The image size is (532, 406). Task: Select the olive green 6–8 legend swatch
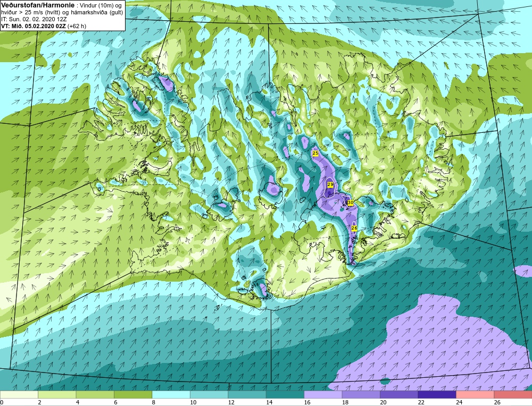coord(133,394)
